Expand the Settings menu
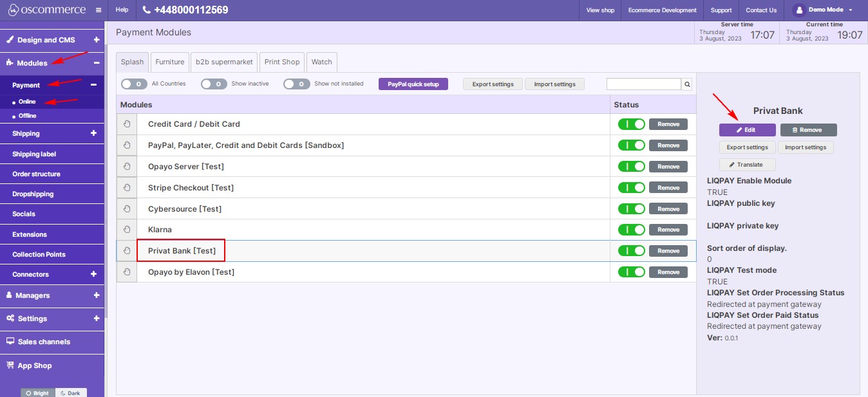Image resolution: width=868 pixels, height=397 pixels. tap(97, 319)
